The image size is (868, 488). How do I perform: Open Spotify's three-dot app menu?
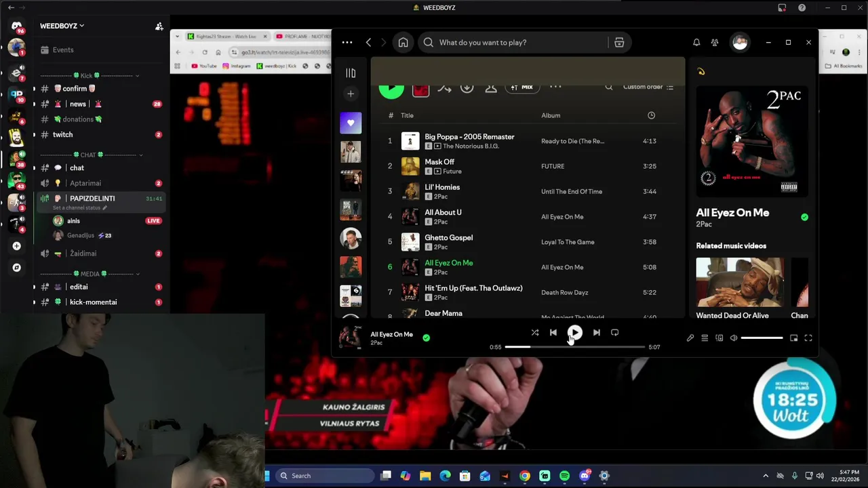347,42
